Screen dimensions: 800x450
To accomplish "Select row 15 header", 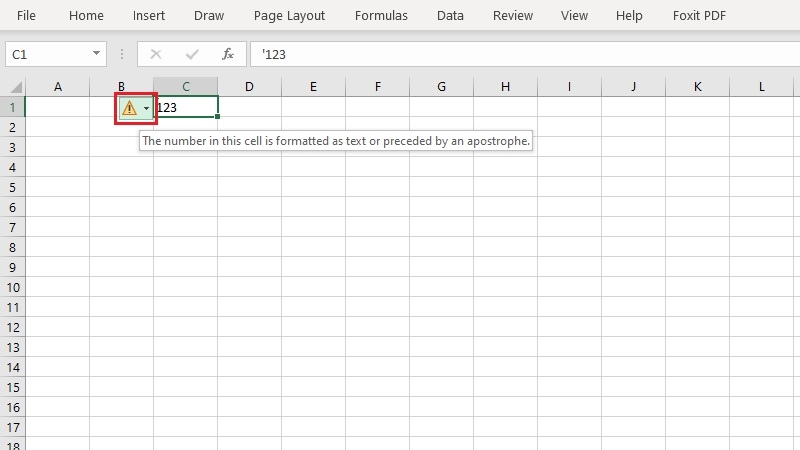I will pyautogui.click(x=12, y=387).
